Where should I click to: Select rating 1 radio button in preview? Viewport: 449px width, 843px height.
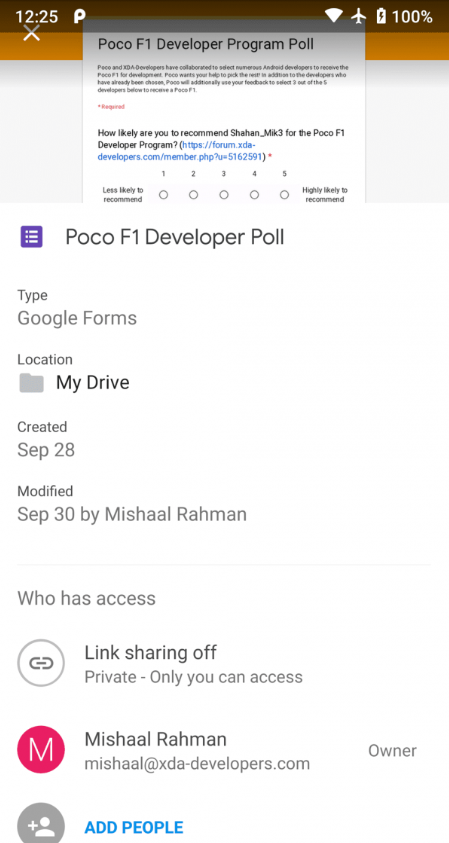(x=163, y=195)
